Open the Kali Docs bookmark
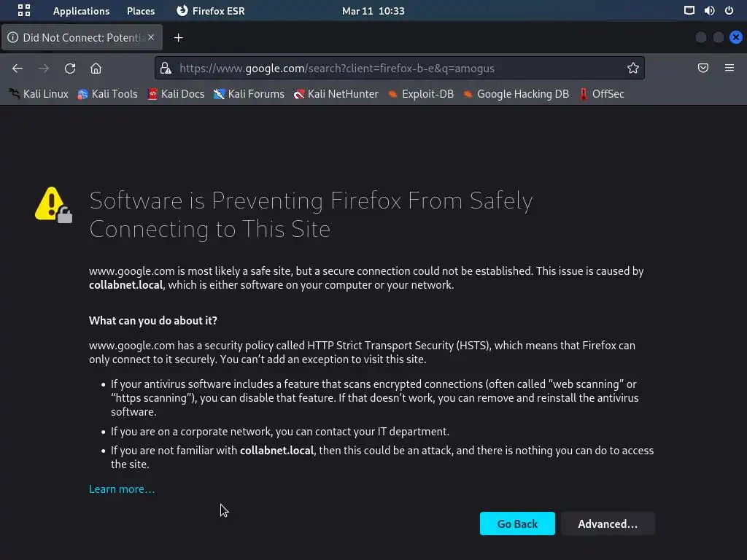 coord(177,94)
